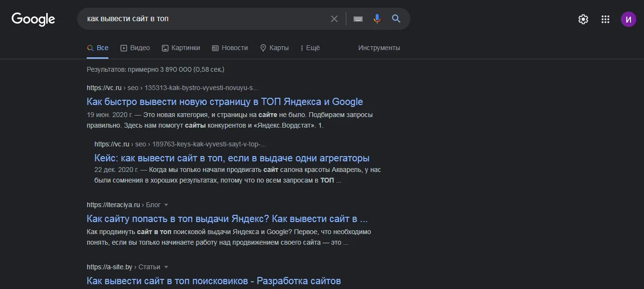Open "Как сайту попасть в топ выдачи Яндекс" result
Screen dimensions: 644x289
(x=227, y=219)
